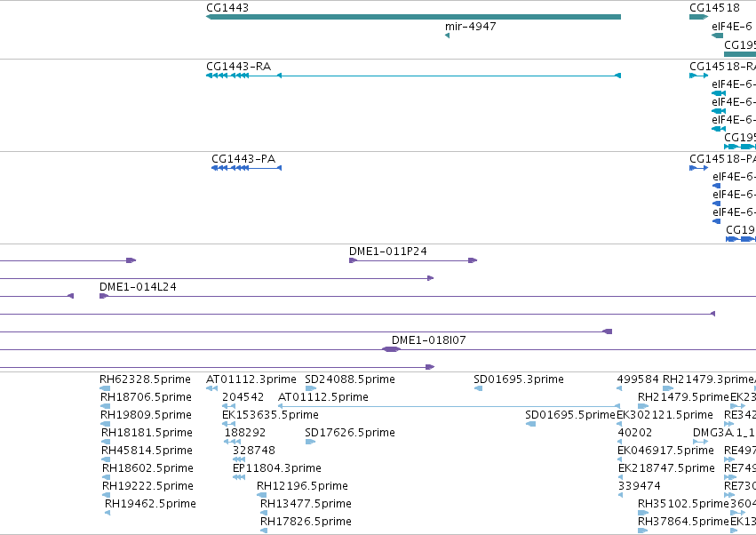Click the SD17626.5prime arrow glyph
Viewport: 756px width, 535px height.
point(310,442)
